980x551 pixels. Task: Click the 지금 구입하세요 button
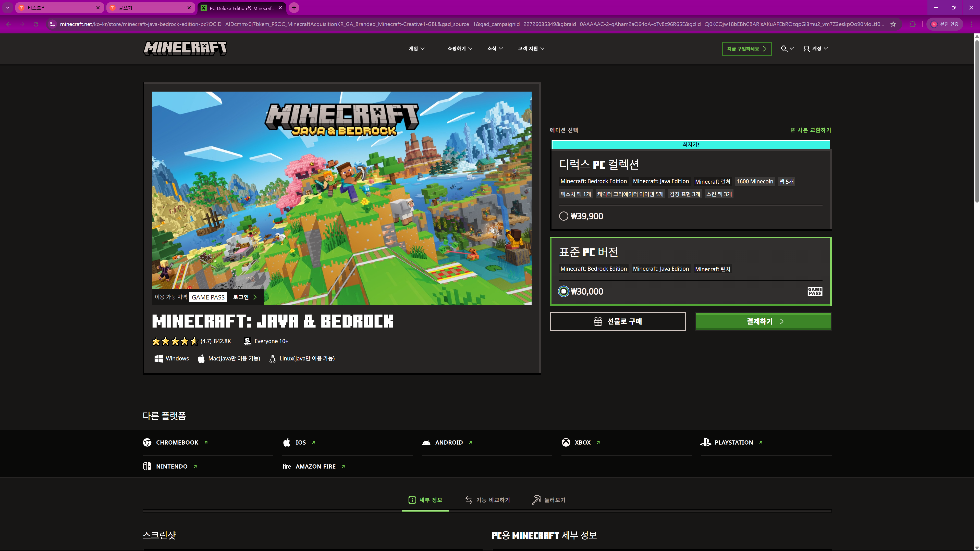pyautogui.click(x=746, y=49)
